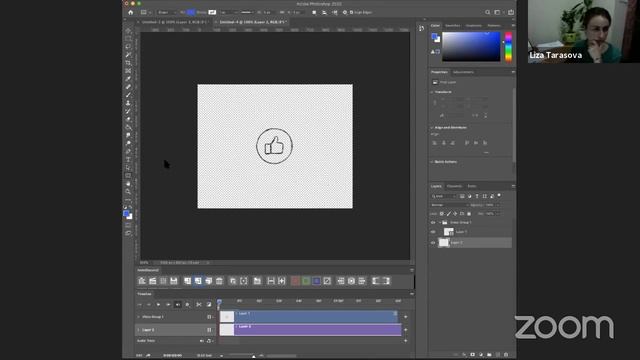
Task: Select the Rectangular Marquee tool
Action: click(x=128, y=39)
